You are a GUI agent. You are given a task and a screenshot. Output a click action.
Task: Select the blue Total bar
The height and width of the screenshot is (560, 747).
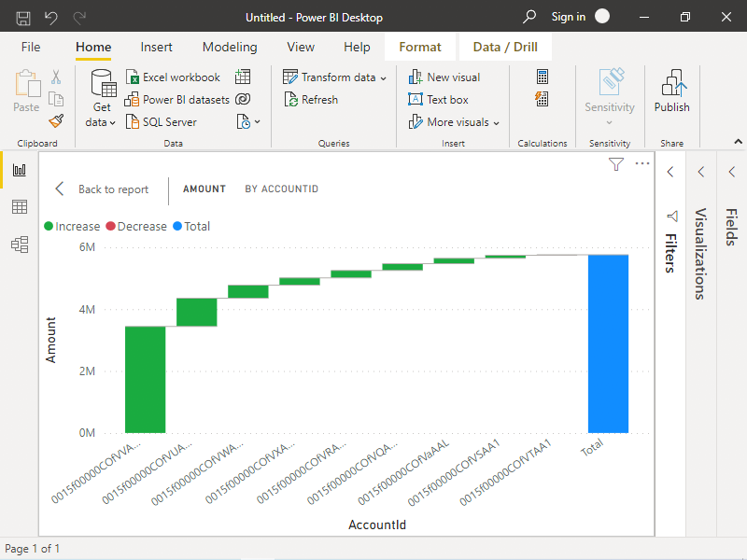[x=609, y=343]
